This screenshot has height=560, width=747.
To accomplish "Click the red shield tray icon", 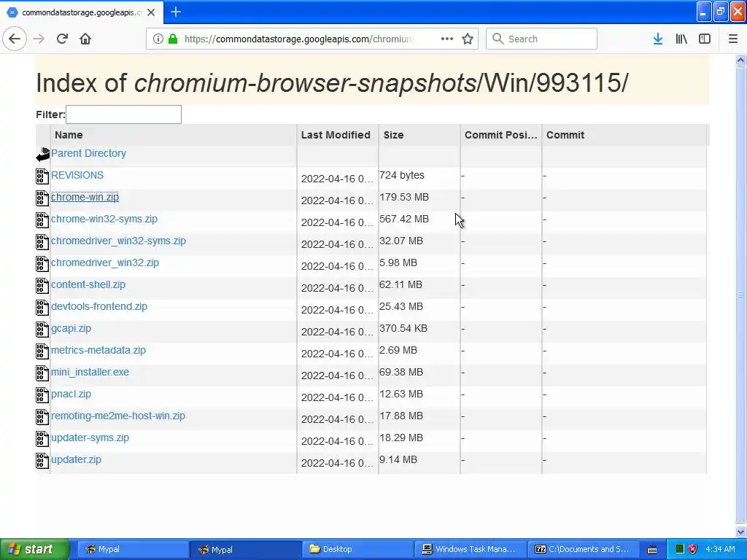I will 693,549.
